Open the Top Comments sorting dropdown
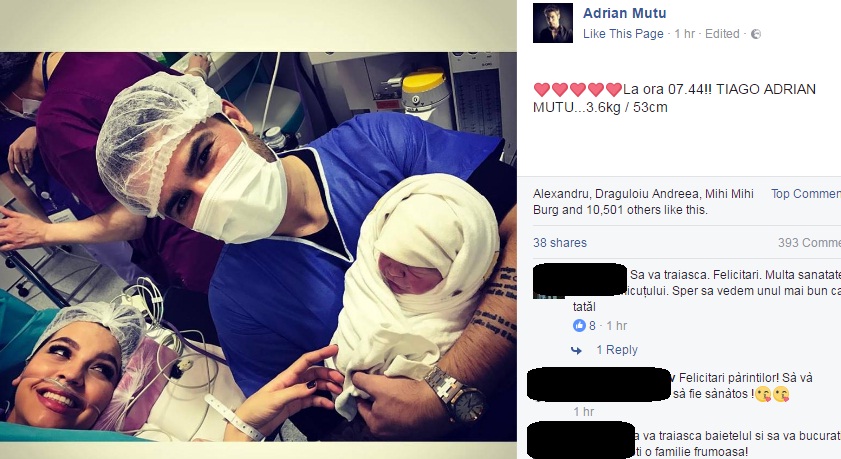Screen dimensions: 841x459 tap(806, 194)
